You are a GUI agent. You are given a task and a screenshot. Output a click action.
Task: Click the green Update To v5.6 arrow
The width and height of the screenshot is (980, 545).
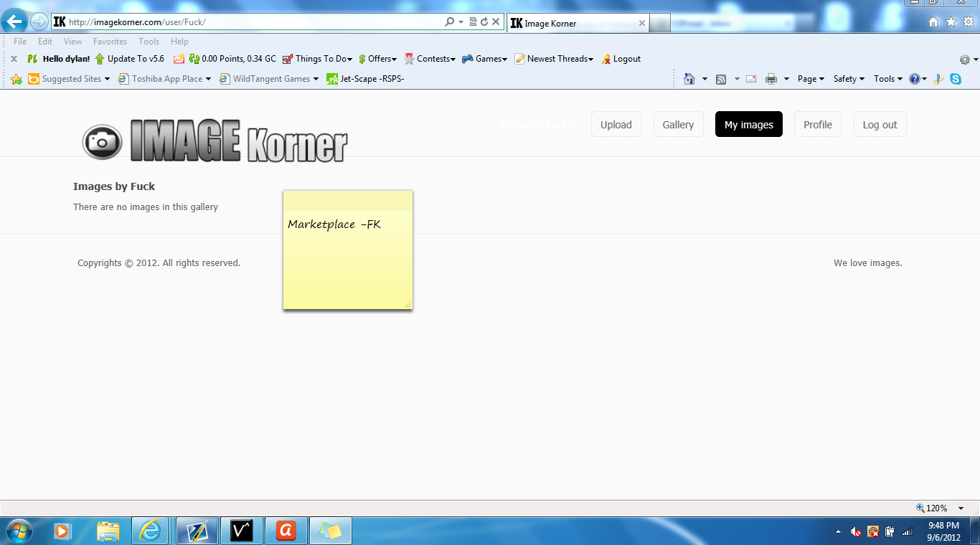[100, 59]
